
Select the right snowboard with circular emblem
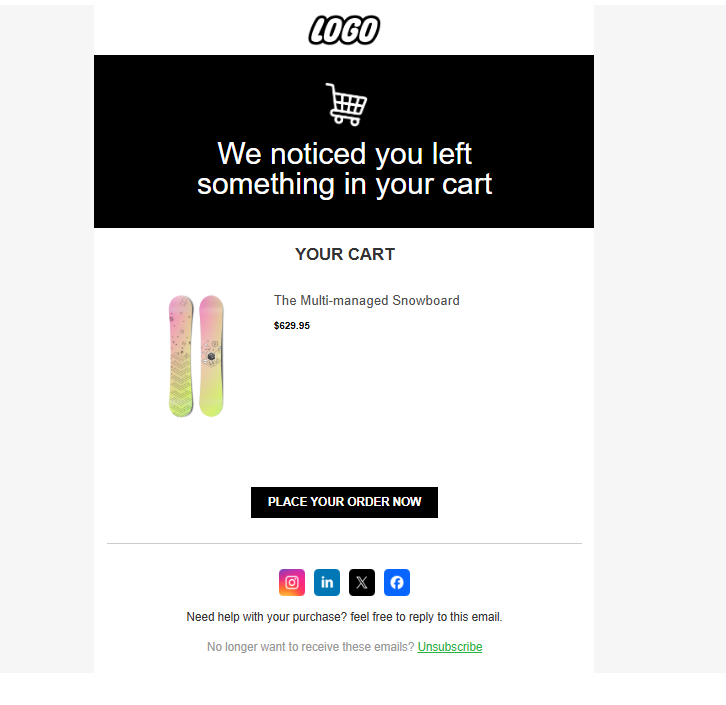coord(211,356)
